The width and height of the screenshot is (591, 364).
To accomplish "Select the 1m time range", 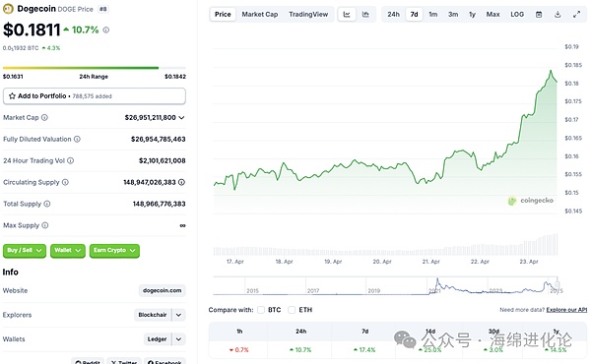I will [x=433, y=15].
